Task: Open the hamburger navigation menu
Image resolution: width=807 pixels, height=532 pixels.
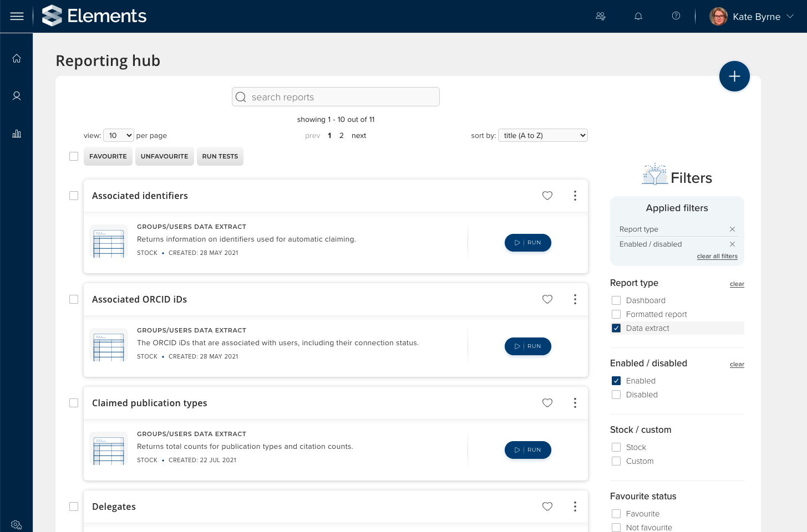Action: pos(17,16)
